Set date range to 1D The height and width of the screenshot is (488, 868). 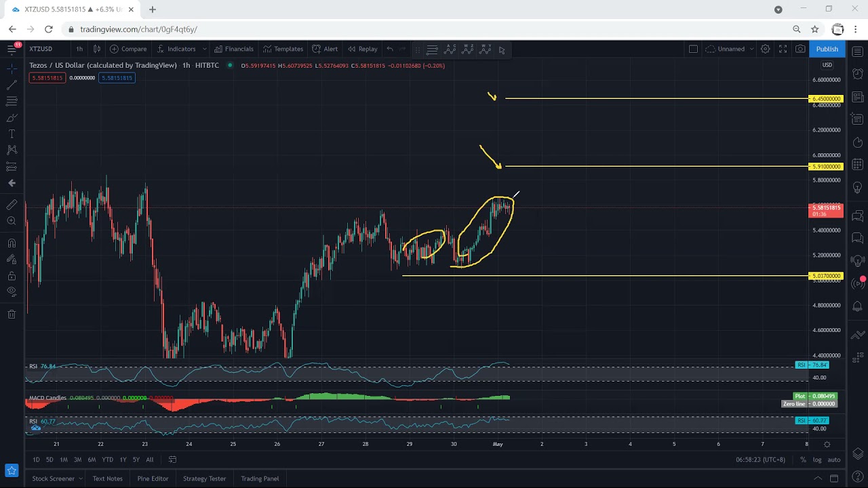point(36,460)
